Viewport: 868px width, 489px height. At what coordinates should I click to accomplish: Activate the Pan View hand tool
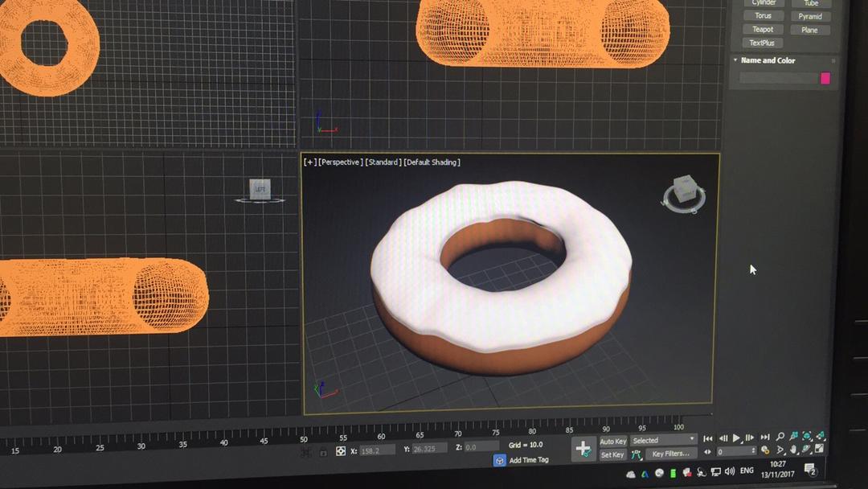[x=793, y=450]
